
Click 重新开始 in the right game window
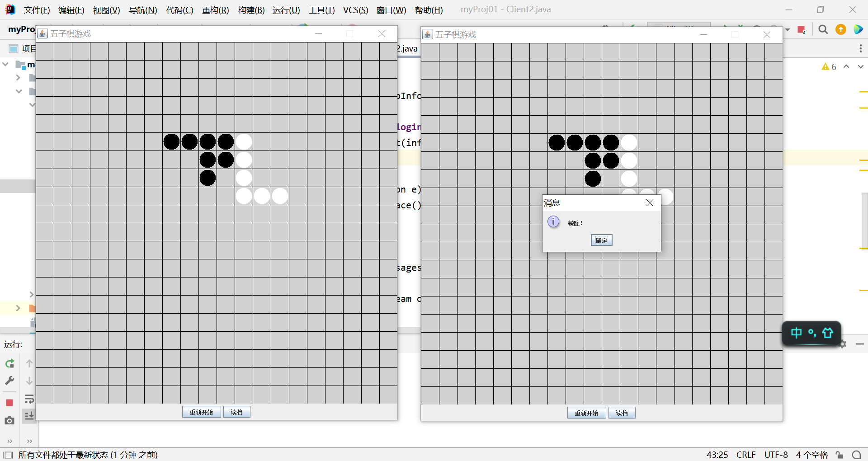coord(586,413)
